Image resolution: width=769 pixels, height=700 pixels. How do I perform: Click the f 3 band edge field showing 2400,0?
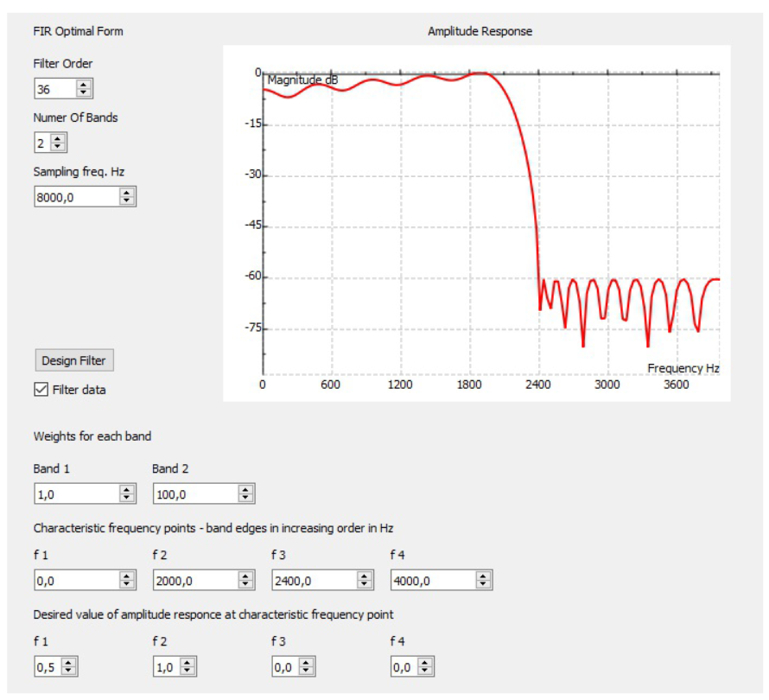click(x=313, y=581)
